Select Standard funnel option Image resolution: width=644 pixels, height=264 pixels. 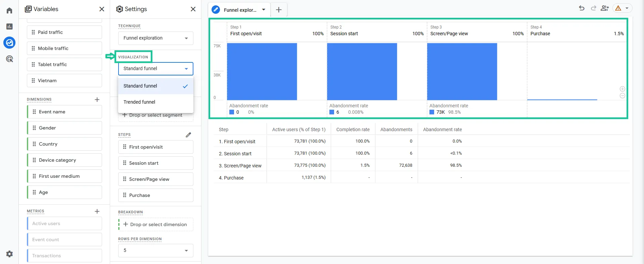tap(156, 86)
